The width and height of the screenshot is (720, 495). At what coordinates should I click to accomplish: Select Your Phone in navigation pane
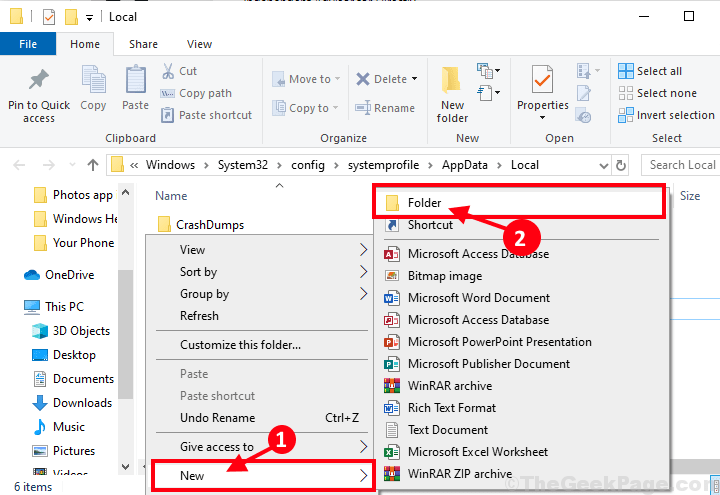(74, 243)
